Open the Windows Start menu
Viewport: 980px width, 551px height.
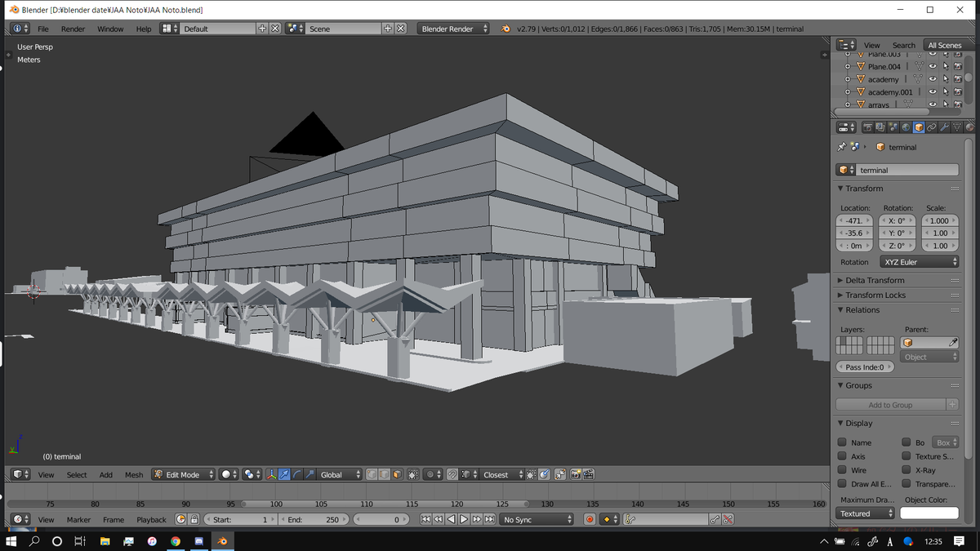pos(11,541)
